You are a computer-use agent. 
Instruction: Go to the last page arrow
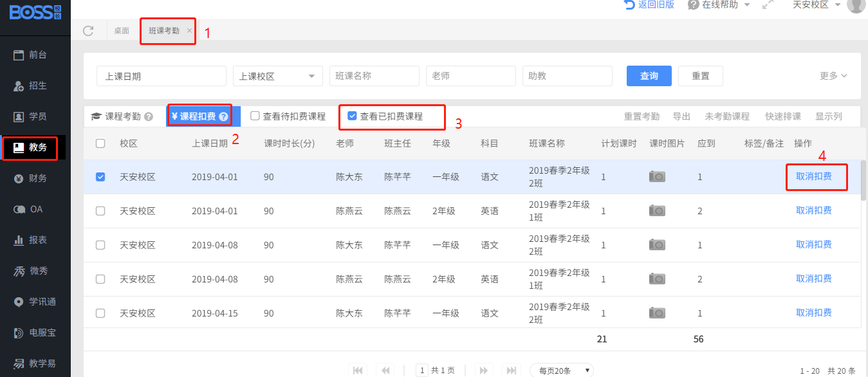click(512, 371)
